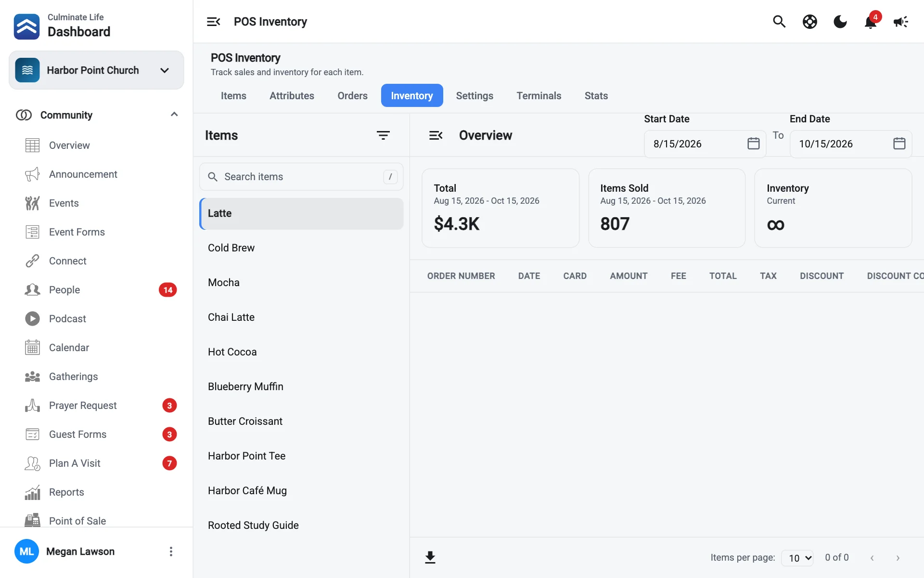Open Start Date calendar picker
This screenshot has width=924, height=578.
coord(753,144)
